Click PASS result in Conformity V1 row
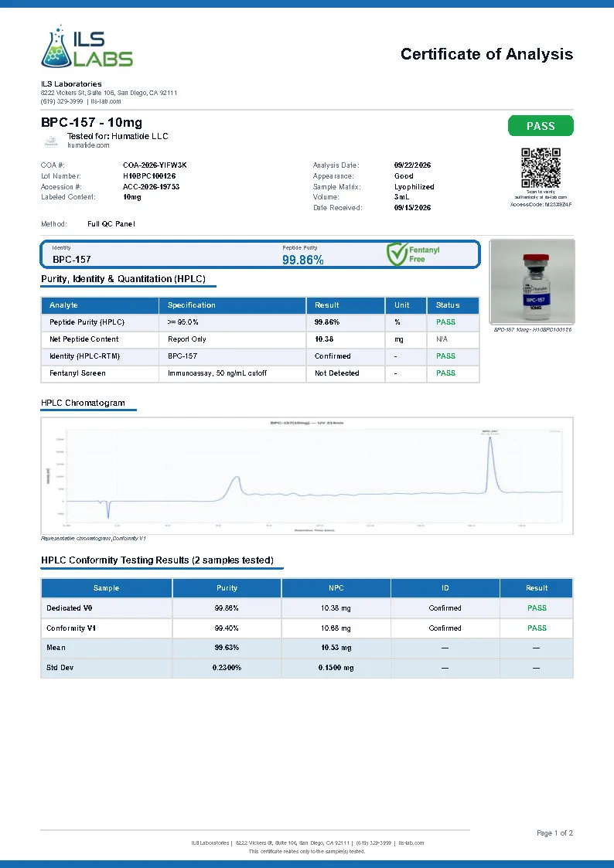Viewport: 614px width, 868px height. (x=537, y=628)
